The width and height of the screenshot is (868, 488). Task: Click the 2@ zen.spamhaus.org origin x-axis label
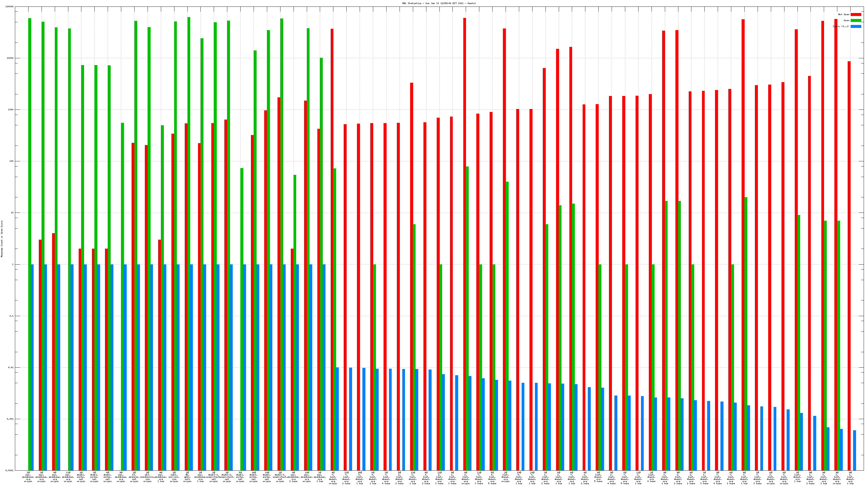pyautogui.click(x=28, y=477)
